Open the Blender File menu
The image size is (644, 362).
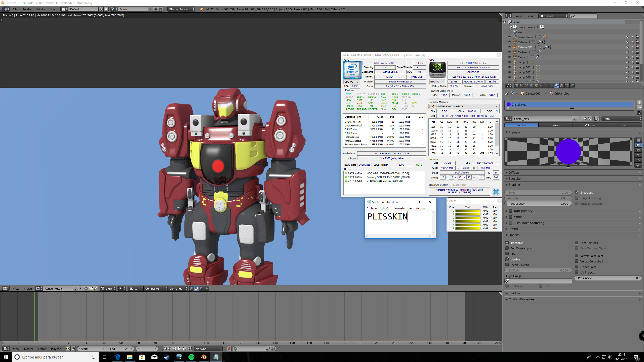click(x=15, y=9)
